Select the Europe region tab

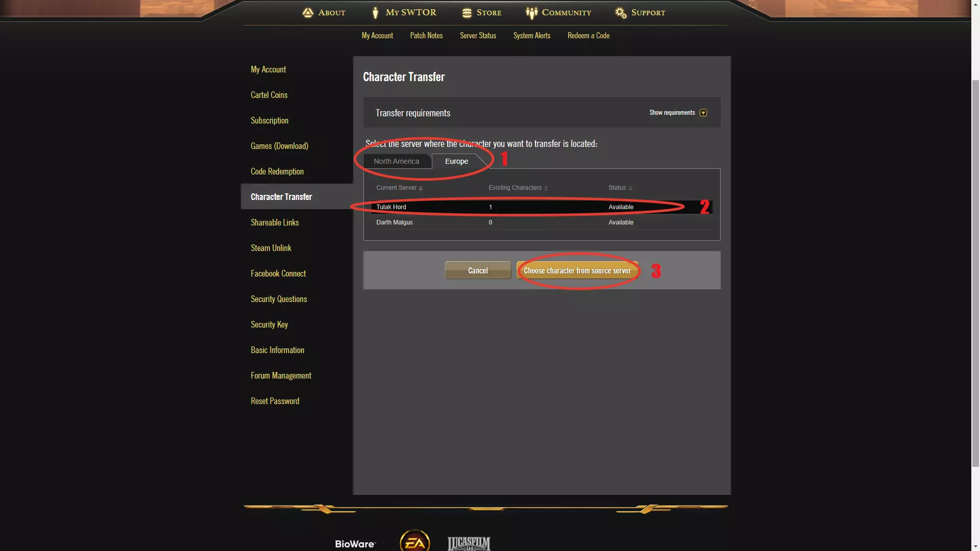pos(456,161)
